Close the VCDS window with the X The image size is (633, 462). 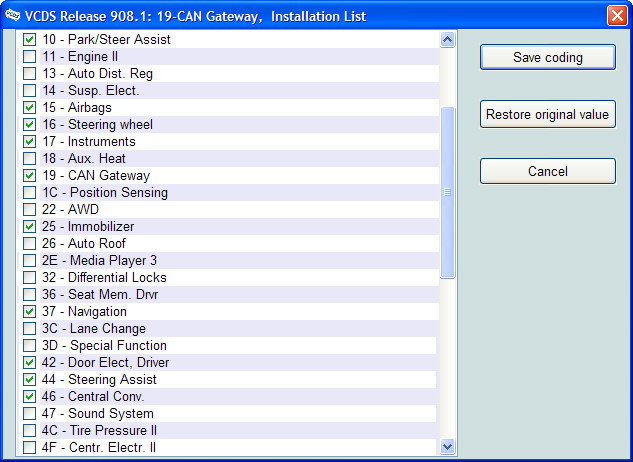pos(617,16)
